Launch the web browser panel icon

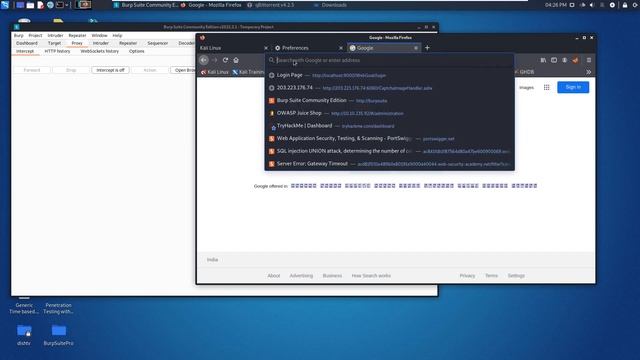(50, 5)
